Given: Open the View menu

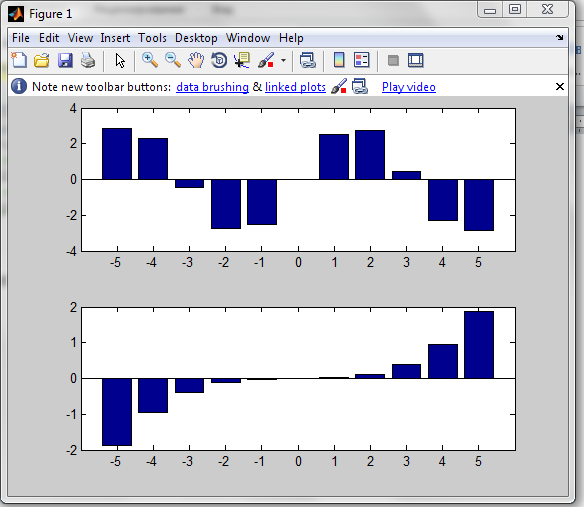Looking at the screenshot, I should pos(80,38).
